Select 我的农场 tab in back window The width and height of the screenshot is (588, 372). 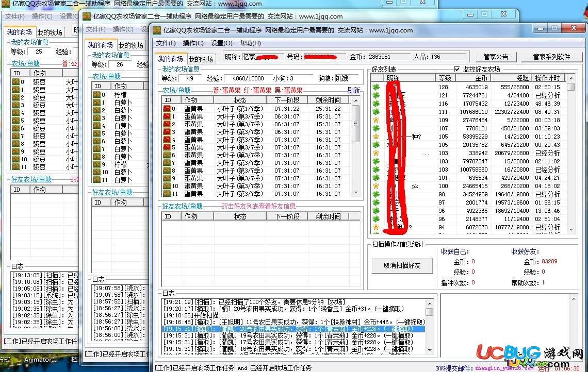20,32
